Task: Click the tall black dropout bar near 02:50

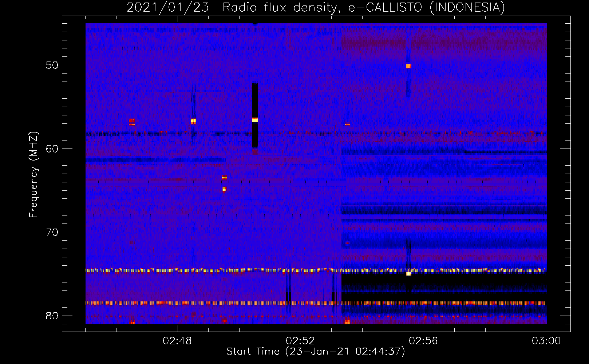Action: (255, 115)
